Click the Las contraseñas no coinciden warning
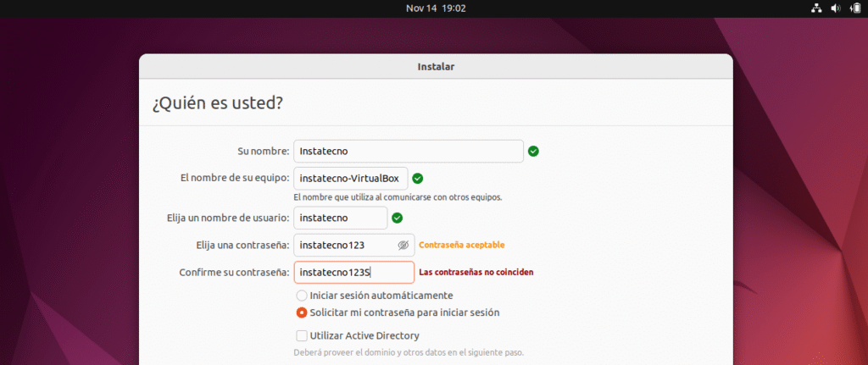This screenshot has height=365, width=868. coord(476,273)
